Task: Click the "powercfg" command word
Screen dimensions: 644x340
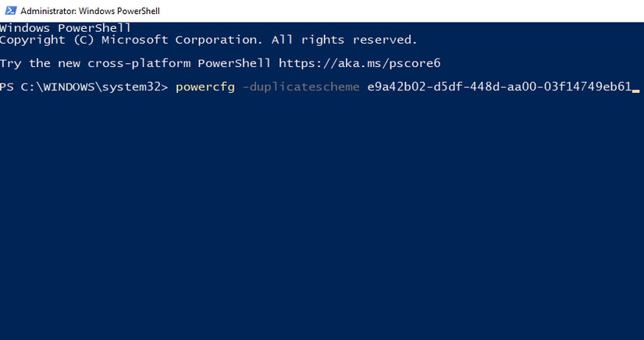Action: pyautogui.click(x=205, y=86)
